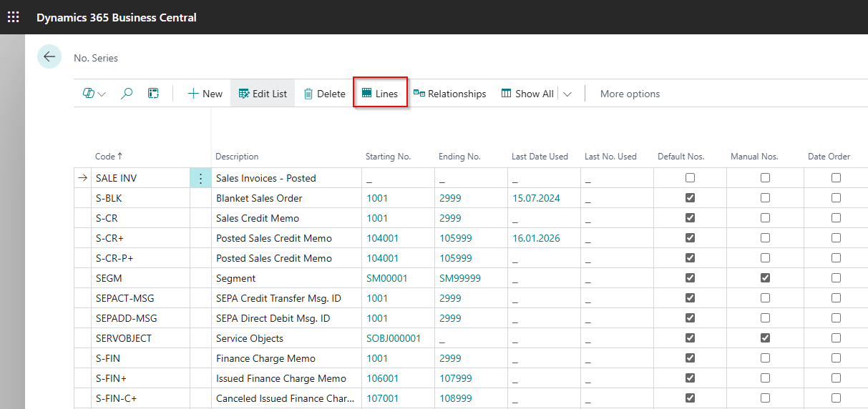Open the last date used 16.01.2026
Screen dimensions: 868x409
pyautogui.click(x=536, y=238)
